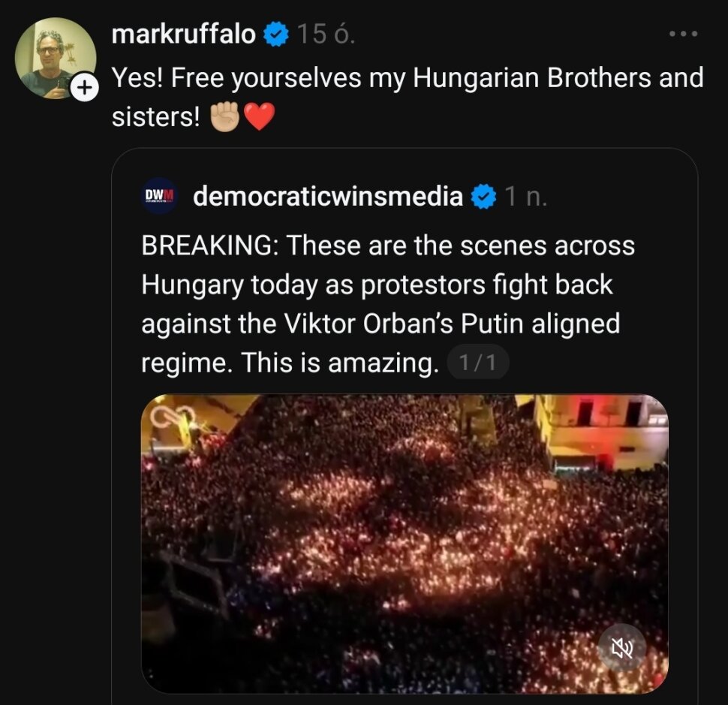Open the three-dot more options menu
The image size is (728, 705).
(x=684, y=35)
